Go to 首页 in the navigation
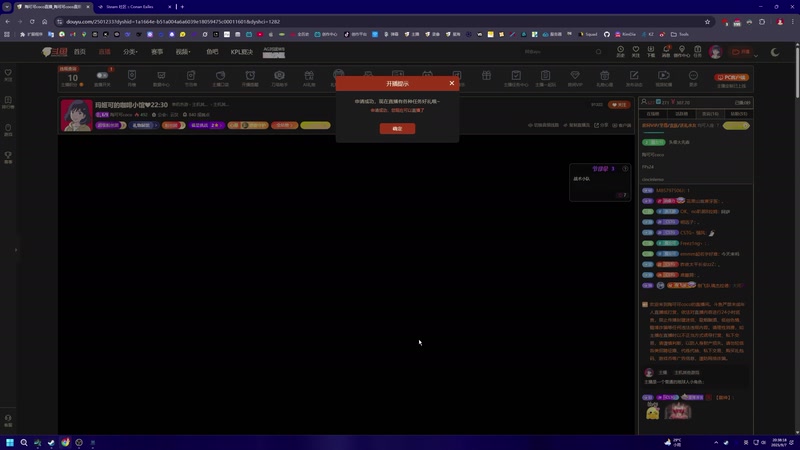This screenshot has height=450, width=800. [x=80, y=52]
